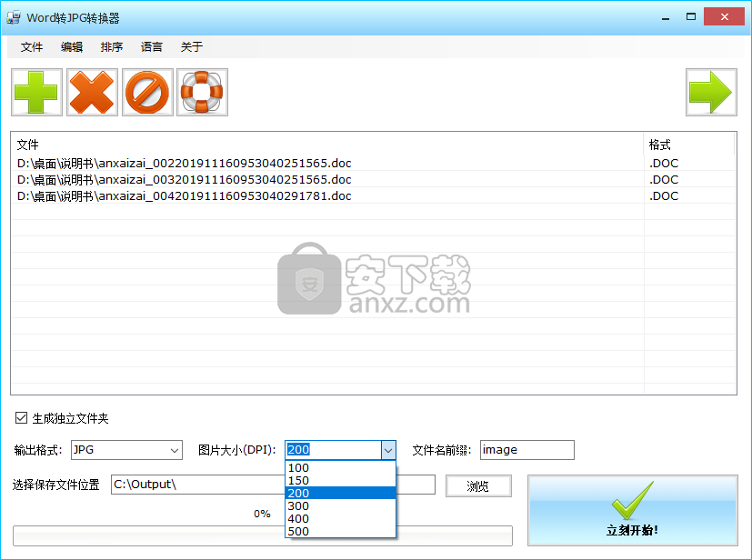Image resolution: width=752 pixels, height=560 pixels.
Task: Click the conversion progress bar
Action: 263,535
